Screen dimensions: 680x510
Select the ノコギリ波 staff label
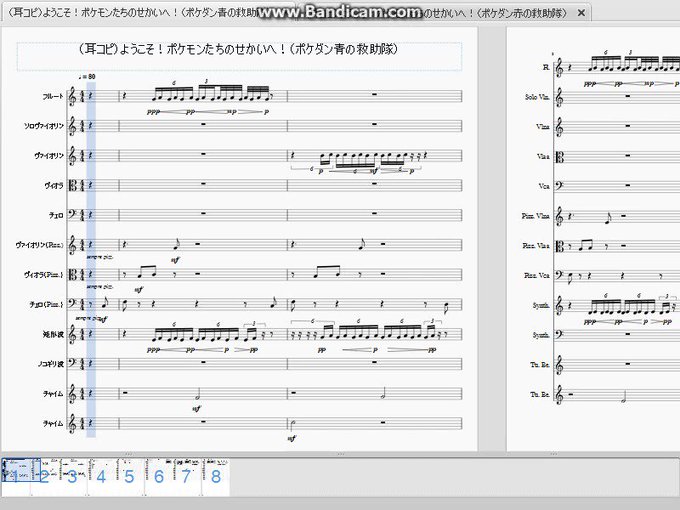(x=51, y=364)
